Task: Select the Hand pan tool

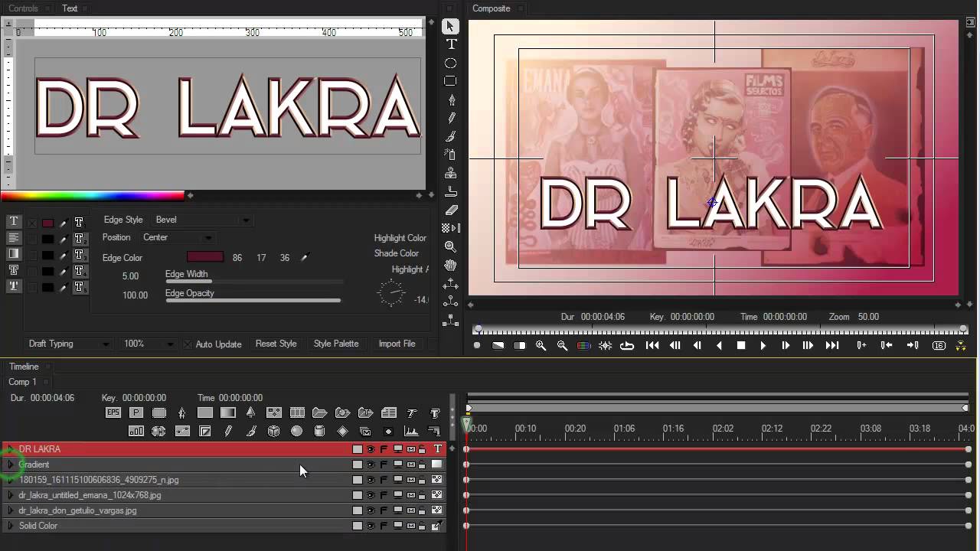Action: pyautogui.click(x=450, y=266)
